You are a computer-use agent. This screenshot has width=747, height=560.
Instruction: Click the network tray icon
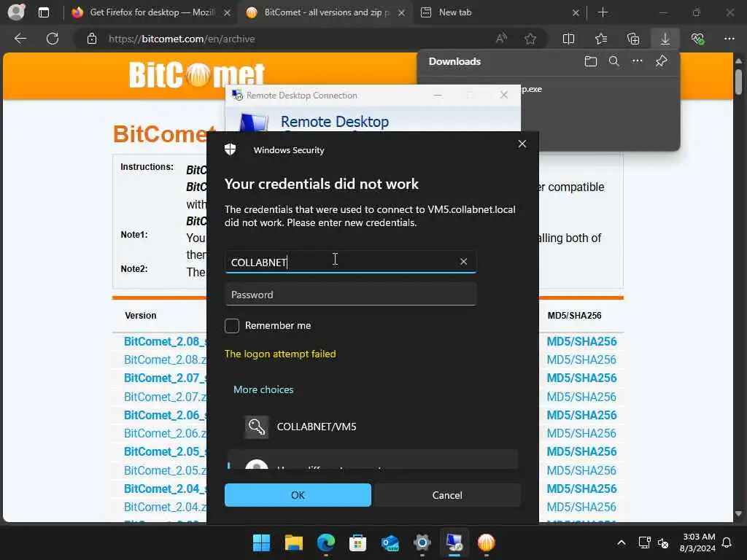coord(644,542)
